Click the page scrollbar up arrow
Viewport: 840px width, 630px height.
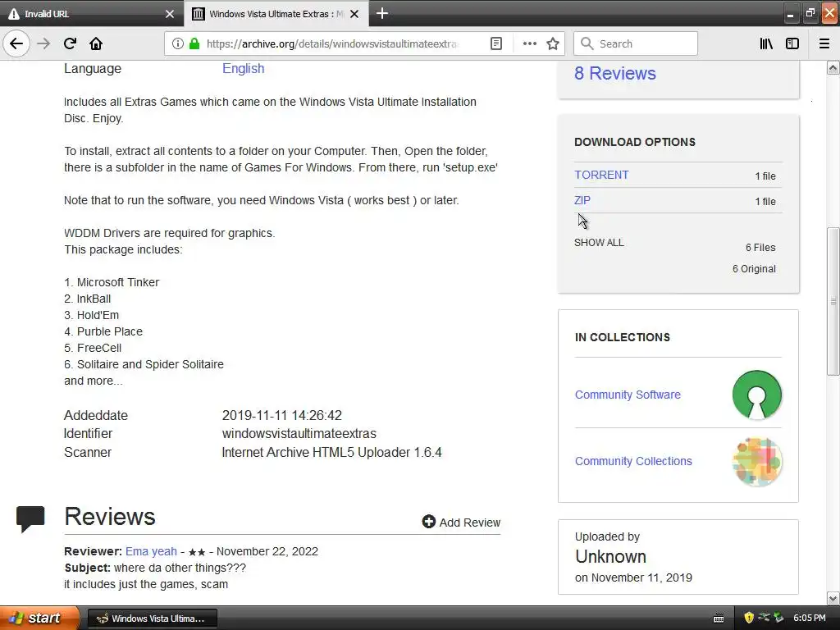coord(833,67)
